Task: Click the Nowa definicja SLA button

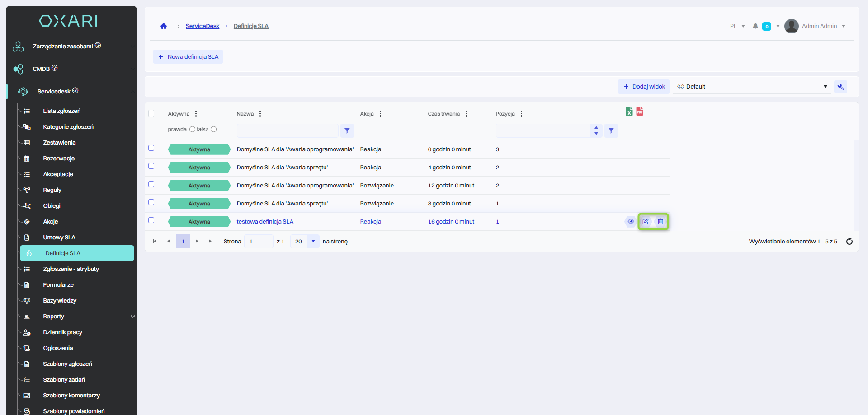Action: click(188, 57)
